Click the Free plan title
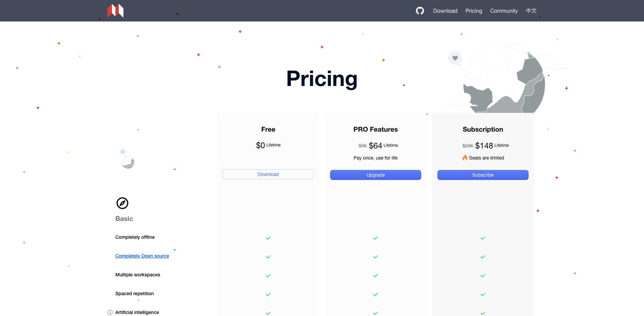Screen dimensions: 644x316 tap(268, 129)
